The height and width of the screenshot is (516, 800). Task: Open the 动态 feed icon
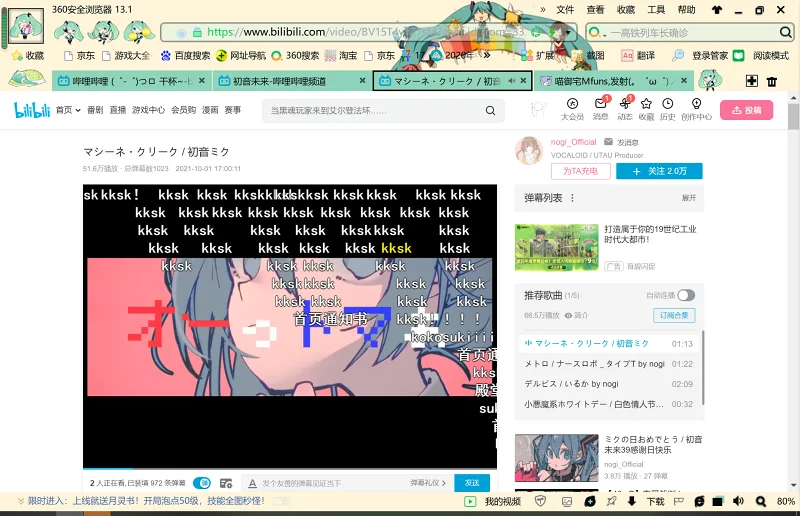[x=624, y=109]
